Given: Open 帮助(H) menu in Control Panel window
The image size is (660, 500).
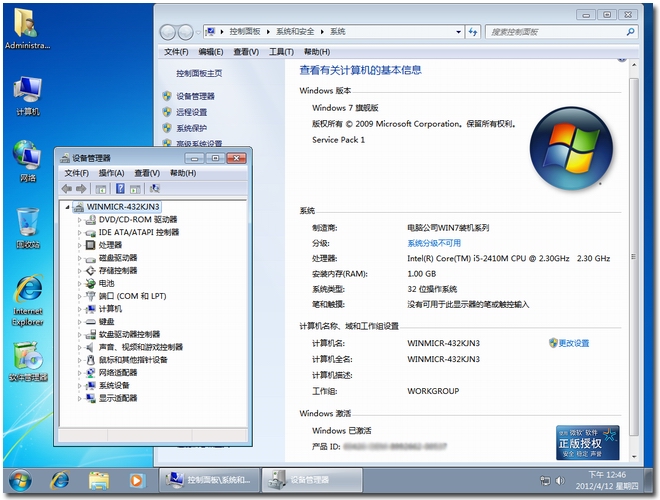Looking at the screenshot, I should click(317, 52).
